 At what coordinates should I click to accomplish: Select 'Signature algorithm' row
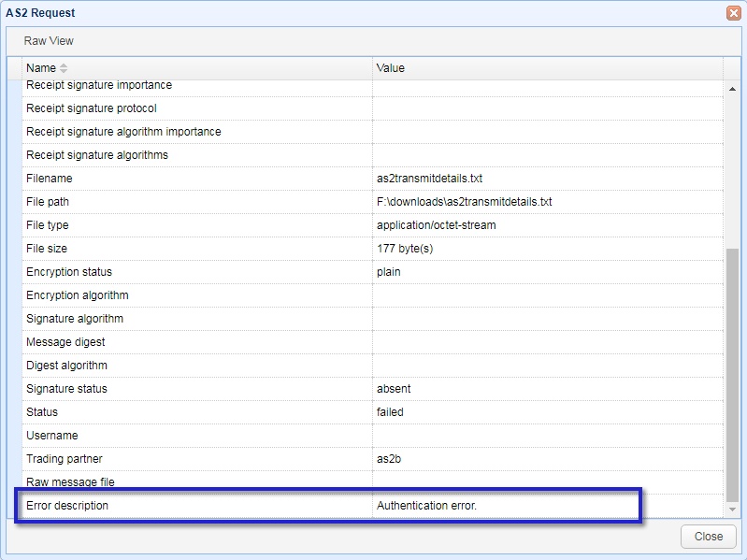(x=372, y=319)
